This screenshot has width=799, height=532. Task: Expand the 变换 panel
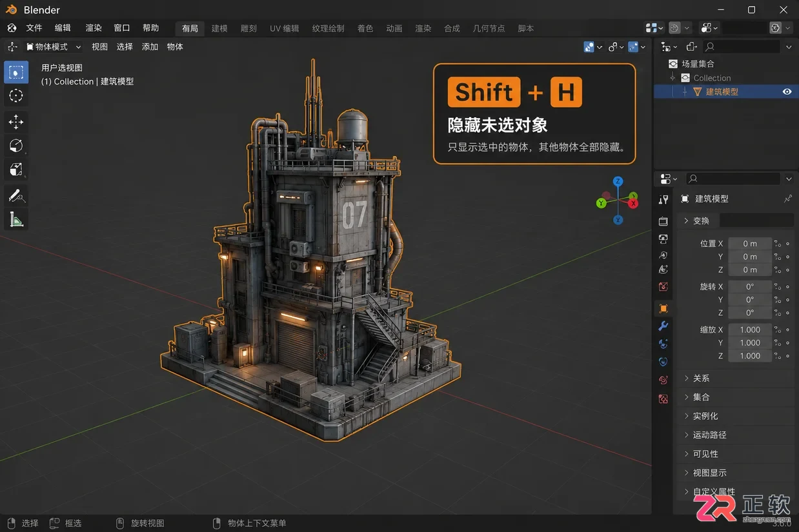click(x=697, y=221)
